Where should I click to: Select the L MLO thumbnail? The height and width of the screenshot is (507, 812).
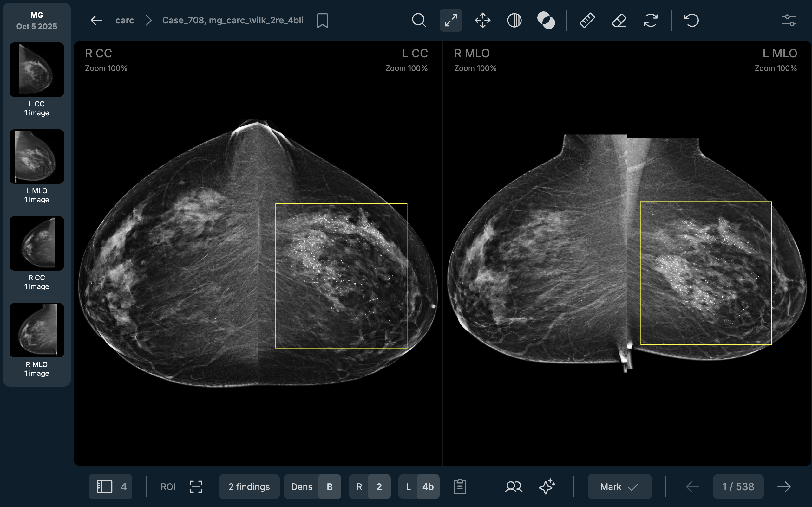(36, 157)
